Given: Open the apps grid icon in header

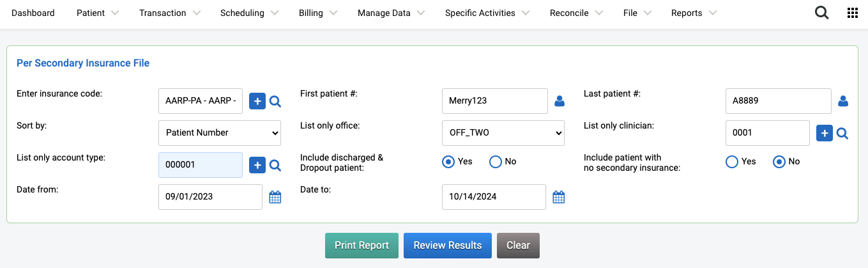Looking at the screenshot, I should tap(853, 13).
